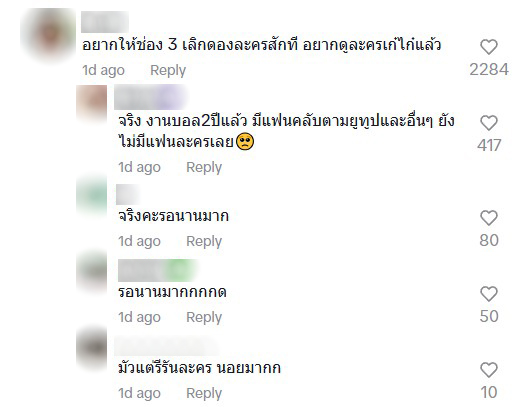The height and width of the screenshot is (407, 523).
Task: Open avatar of the จริงคะรอนานมาก commenter
Action: pos(92,196)
